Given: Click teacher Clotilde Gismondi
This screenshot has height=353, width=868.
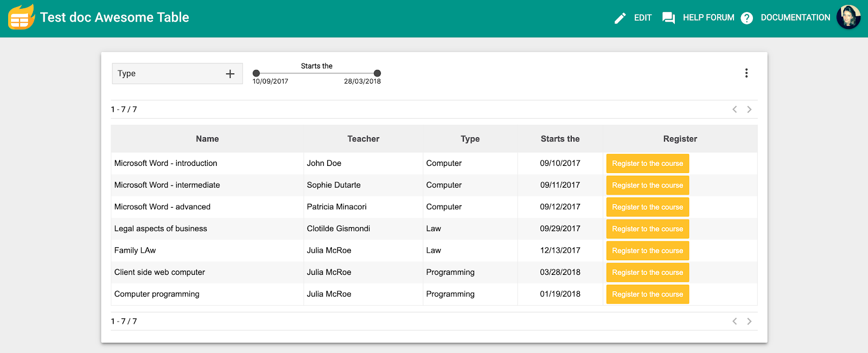Looking at the screenshot, I should 339,228.
